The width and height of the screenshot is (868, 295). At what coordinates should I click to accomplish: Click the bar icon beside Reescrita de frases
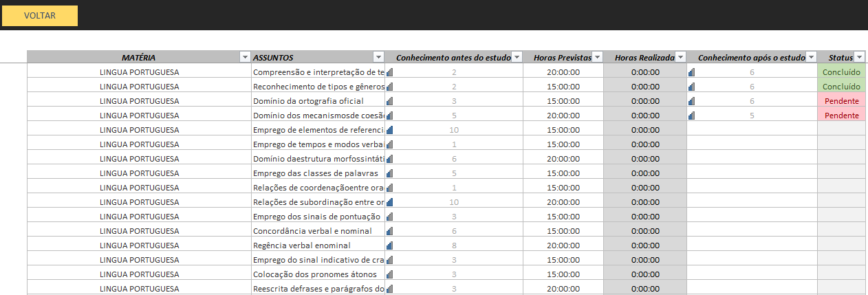[389, 288]
